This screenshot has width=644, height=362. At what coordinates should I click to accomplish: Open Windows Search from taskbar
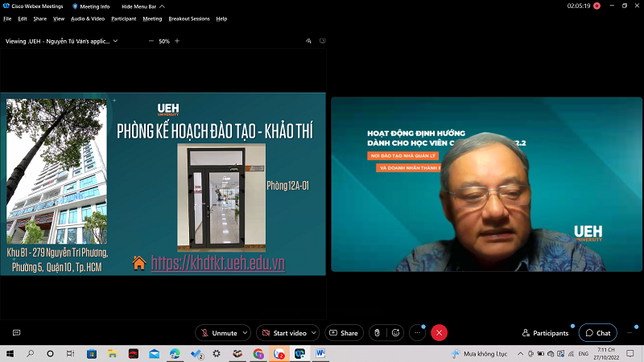click(30, 354)
